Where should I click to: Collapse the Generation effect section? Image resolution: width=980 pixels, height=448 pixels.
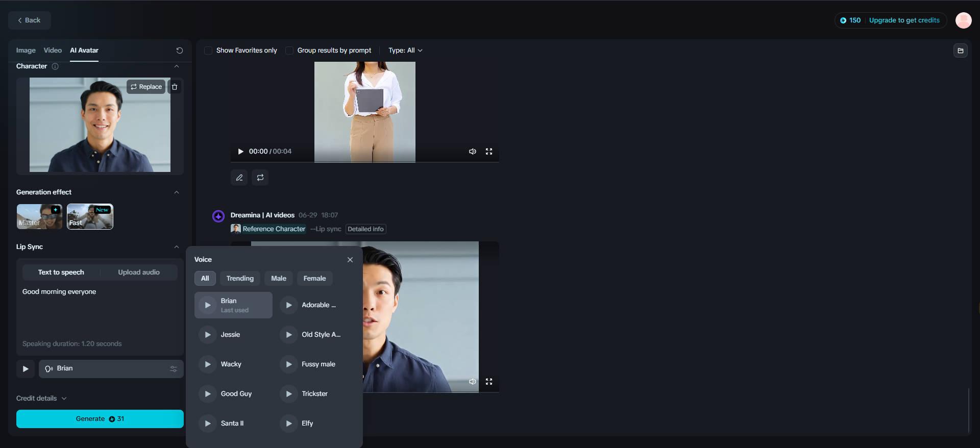(x=177, y=192)
